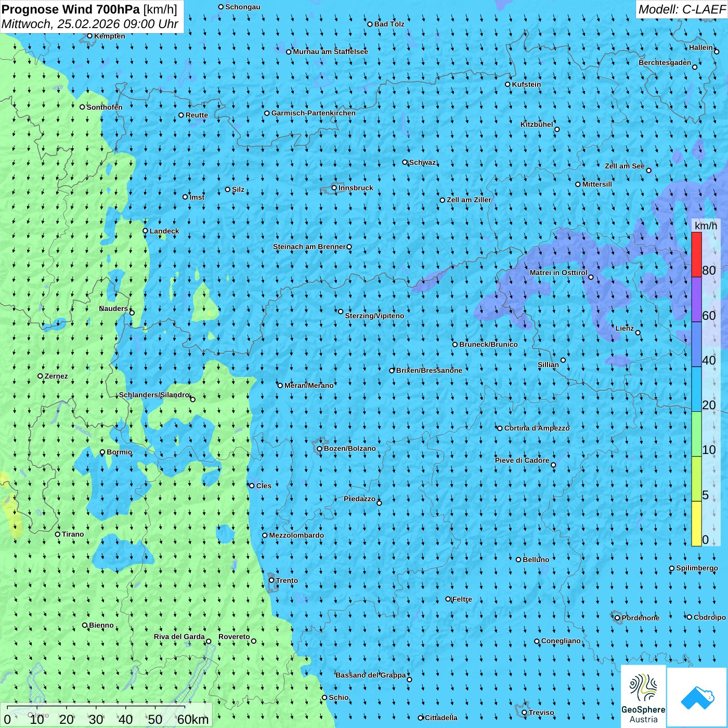Click the GeoSphere Austria logo

pos(643,696)
